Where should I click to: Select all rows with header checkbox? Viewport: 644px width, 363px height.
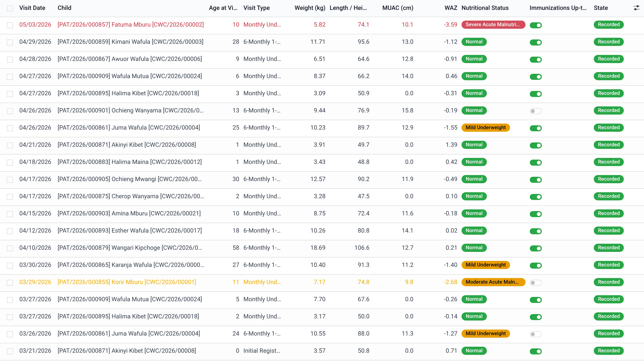click(x=10, y=9)
